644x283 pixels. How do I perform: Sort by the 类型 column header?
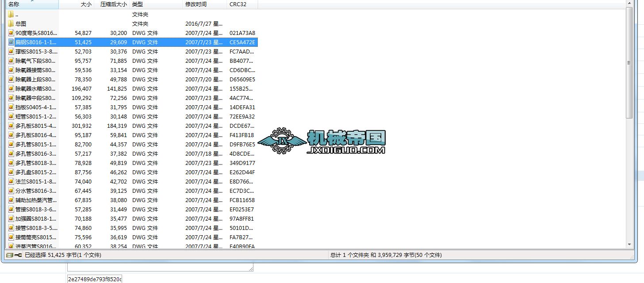tap(156, 4)
